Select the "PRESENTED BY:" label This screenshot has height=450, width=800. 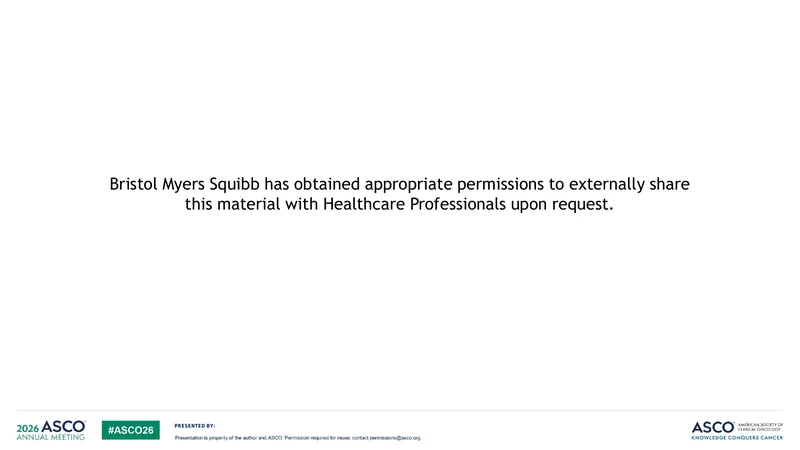(195, 426)
